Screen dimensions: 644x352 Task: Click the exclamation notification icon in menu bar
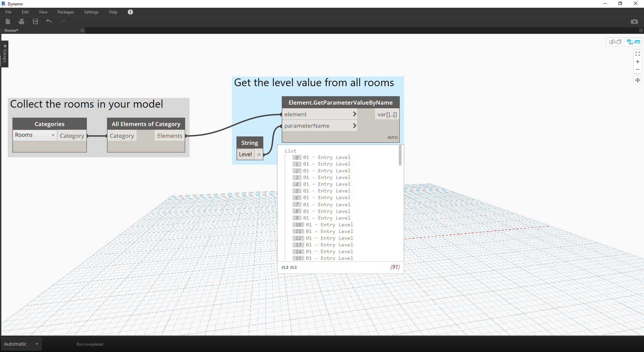point(130,12)
